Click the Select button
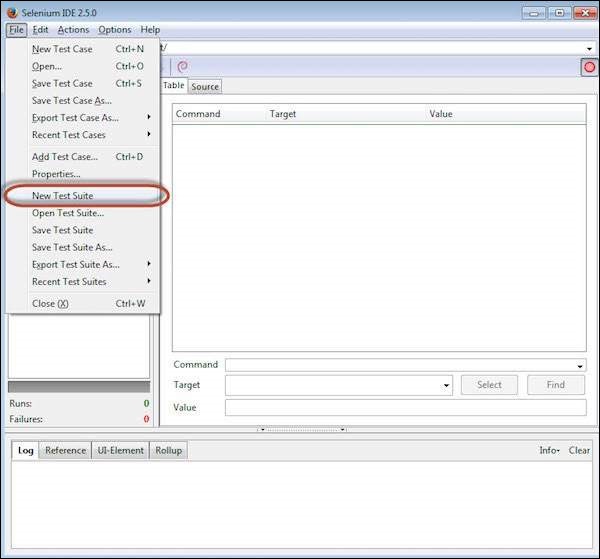600x559 pixels. coord(489,385)
